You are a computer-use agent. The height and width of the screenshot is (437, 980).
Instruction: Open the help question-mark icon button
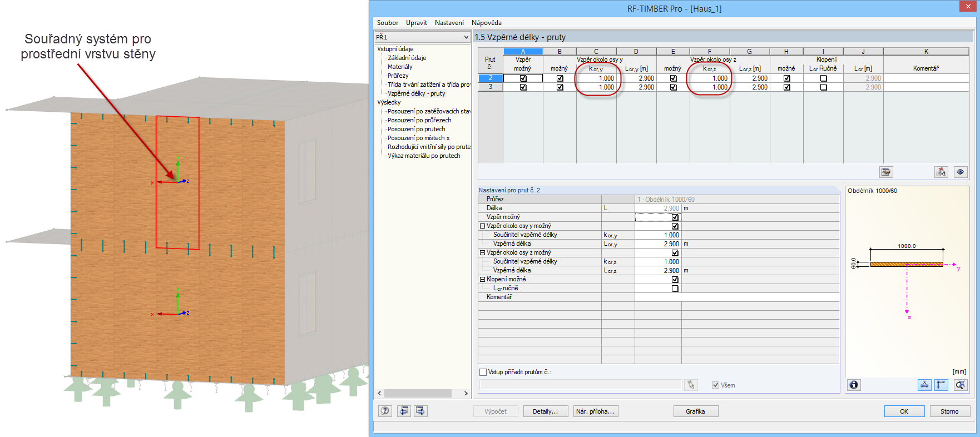click(x=385, y=411)
